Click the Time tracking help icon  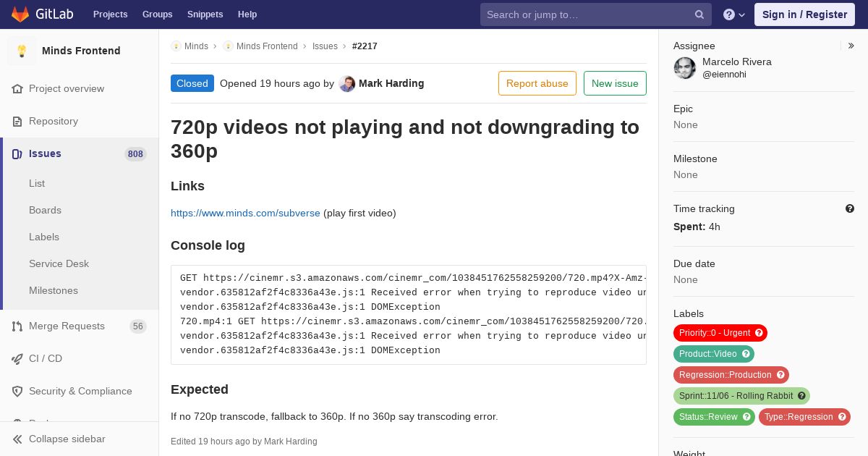click(x=850, y=208)
